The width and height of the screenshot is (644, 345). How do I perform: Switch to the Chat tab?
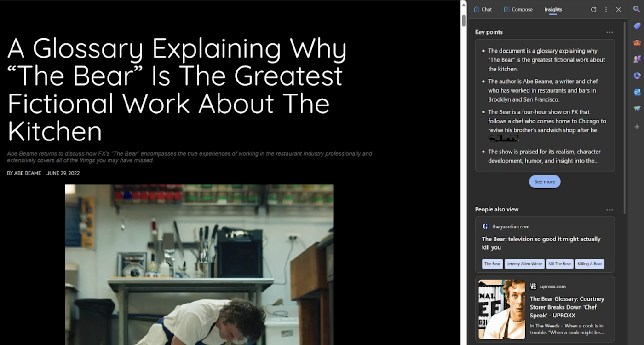pyautogui.click(x=483, y=10)
